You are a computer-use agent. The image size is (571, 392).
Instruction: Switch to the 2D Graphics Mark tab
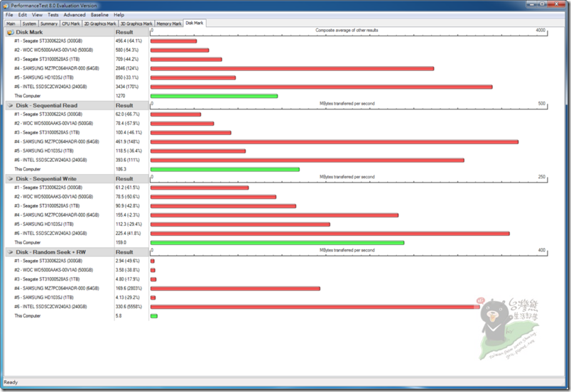[x=100, y=23]
